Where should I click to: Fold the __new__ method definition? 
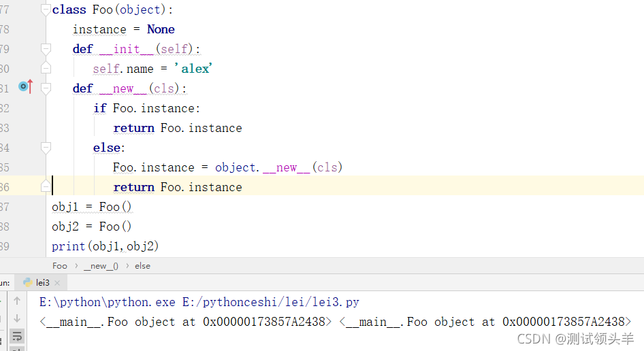point(46,89)
